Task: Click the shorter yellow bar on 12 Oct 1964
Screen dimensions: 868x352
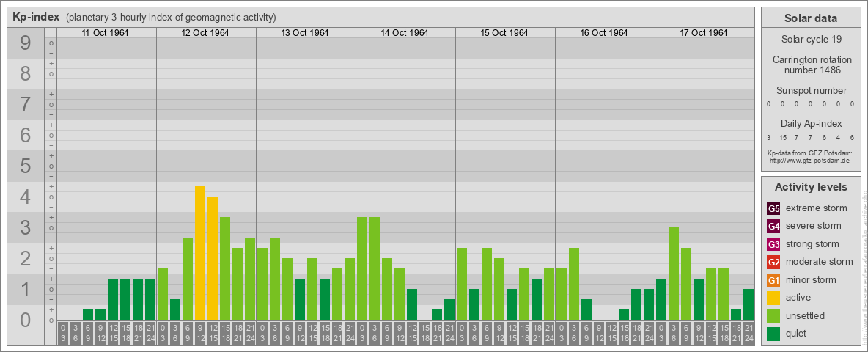Action: (213, 258)
